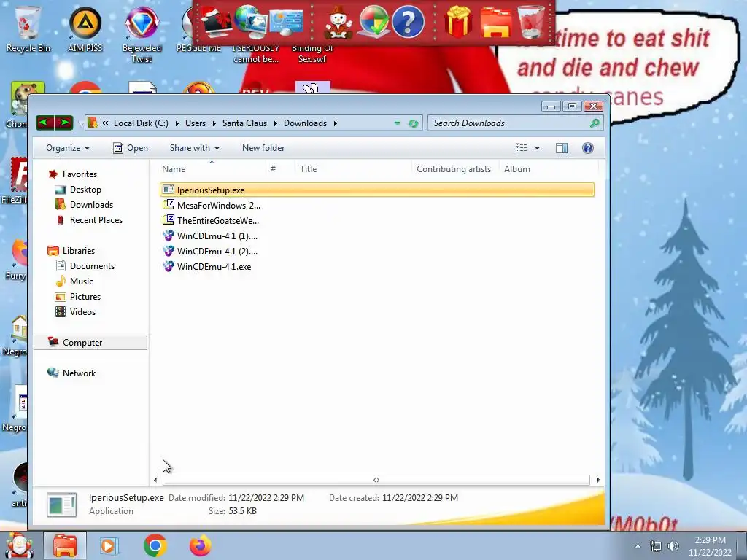Change view with the views icon
The height and width of the screenshot is (560, 747).
[521, 148]
